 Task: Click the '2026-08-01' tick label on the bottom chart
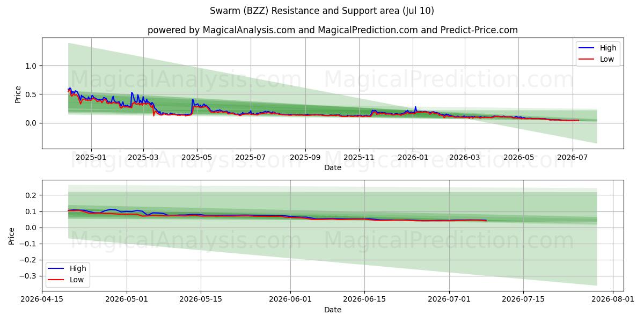(612, 299)
